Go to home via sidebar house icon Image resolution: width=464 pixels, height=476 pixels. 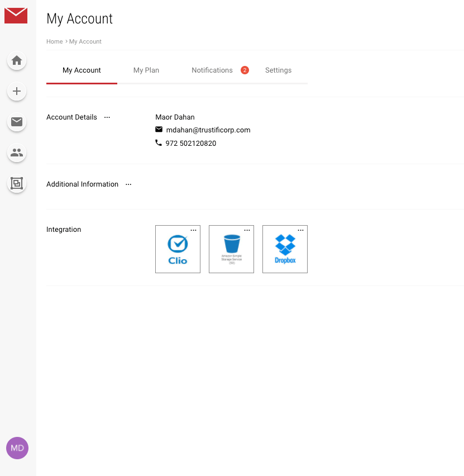point(17,60)
